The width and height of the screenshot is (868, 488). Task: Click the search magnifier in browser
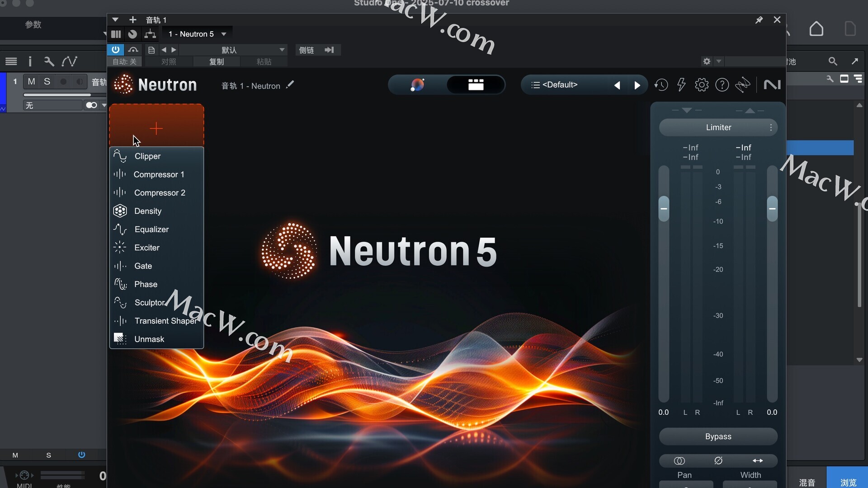833,61
